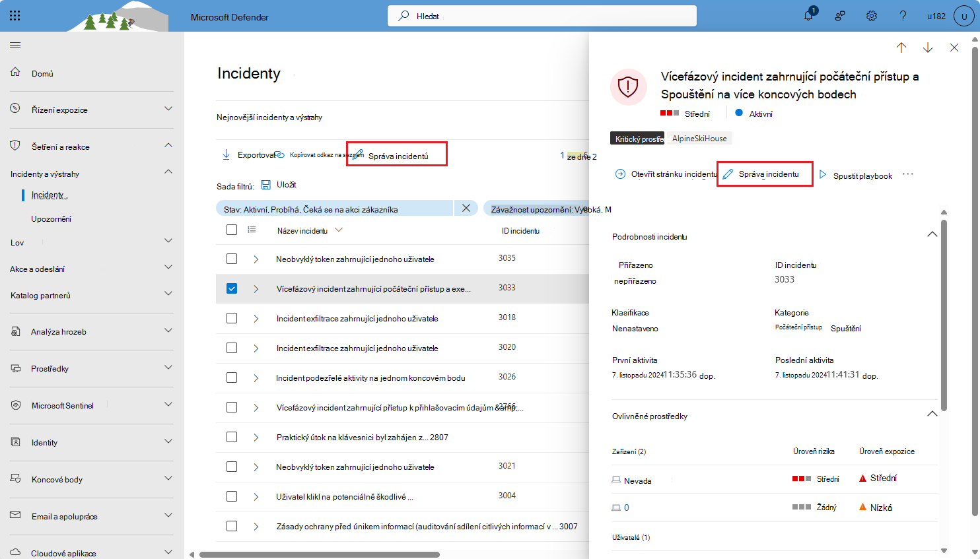This screenshot has height=559, width=980.
Task: Collapse the Podrobnosti incidentu section
Action: pyautogui.click(x=932, y=234)
